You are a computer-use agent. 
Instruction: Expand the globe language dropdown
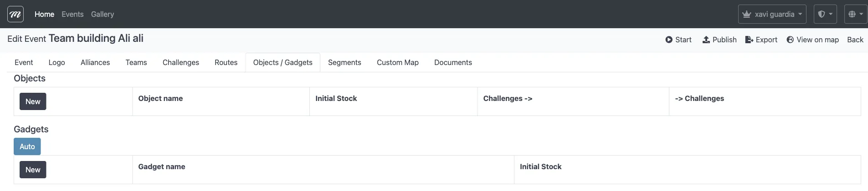tap(855, 14)
